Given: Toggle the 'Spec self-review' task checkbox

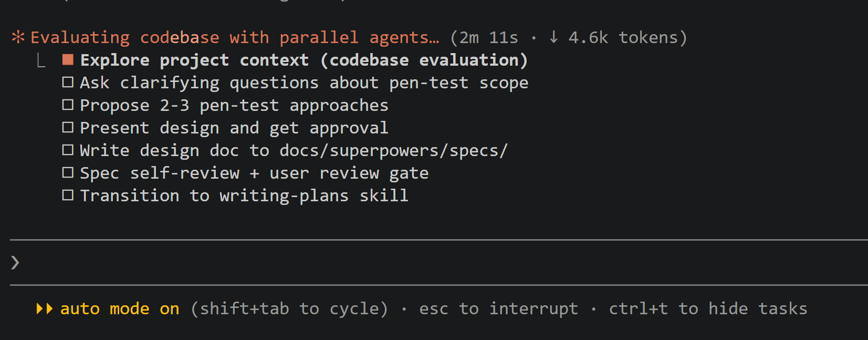Looking at the screenshot, I should tap(68, 173).
